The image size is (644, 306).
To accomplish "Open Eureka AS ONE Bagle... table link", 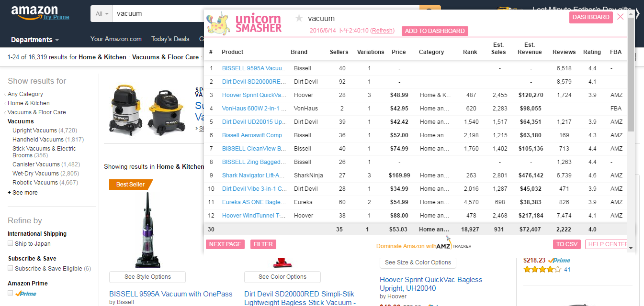I will 254,202.
